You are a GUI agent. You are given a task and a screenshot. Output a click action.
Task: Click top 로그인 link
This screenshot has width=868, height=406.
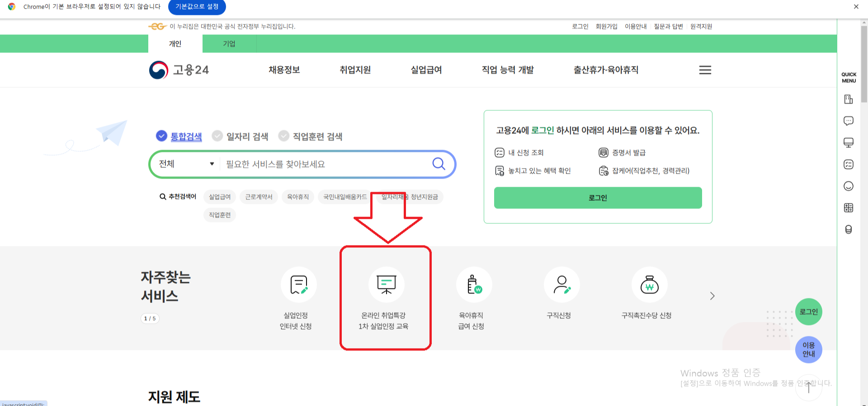point(580,26)
